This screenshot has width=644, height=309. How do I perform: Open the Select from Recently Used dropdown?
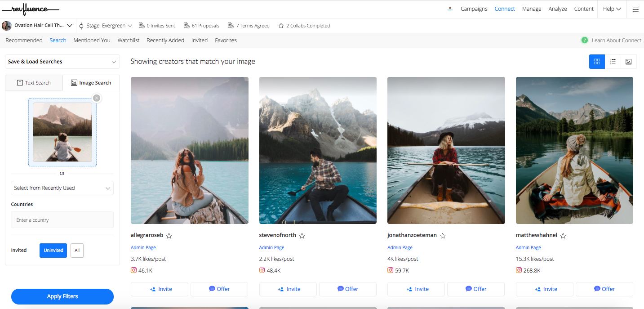(62, 188)
